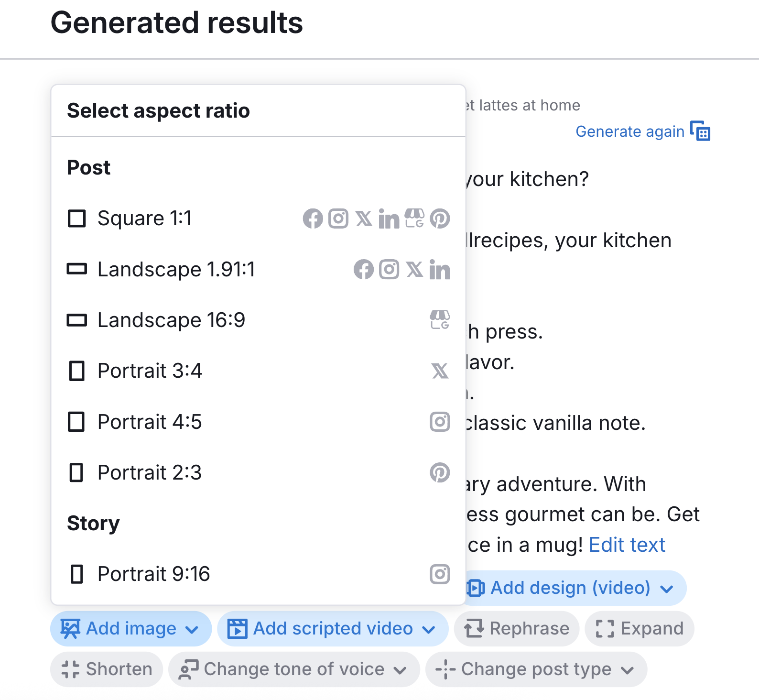Viewport: 759px width, 700px height.
Task: Click the Instagram icon beside Portrait 4:5
Action: pyautogui.click(x=440, y=422)
